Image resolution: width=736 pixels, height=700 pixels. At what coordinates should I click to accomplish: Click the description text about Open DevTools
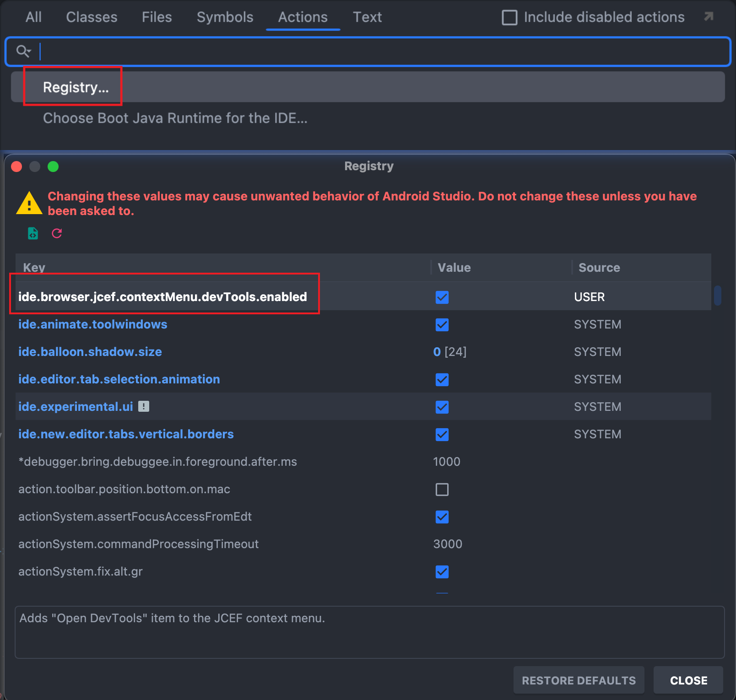172,618
